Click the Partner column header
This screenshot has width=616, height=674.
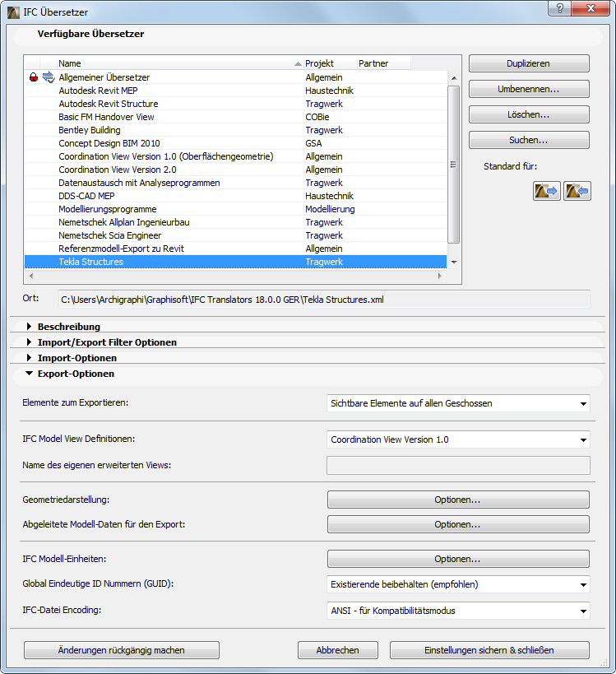[x=383, y=63]
